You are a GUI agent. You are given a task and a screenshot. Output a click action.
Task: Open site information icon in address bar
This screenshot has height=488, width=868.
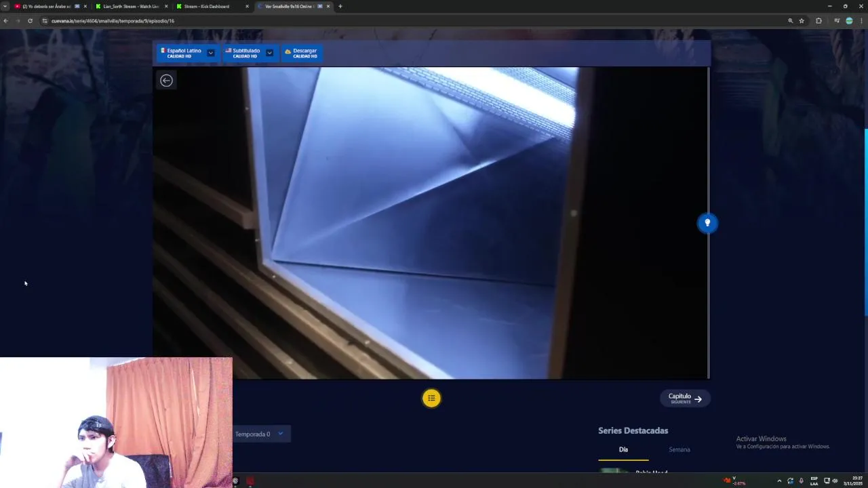click(45, 21)
